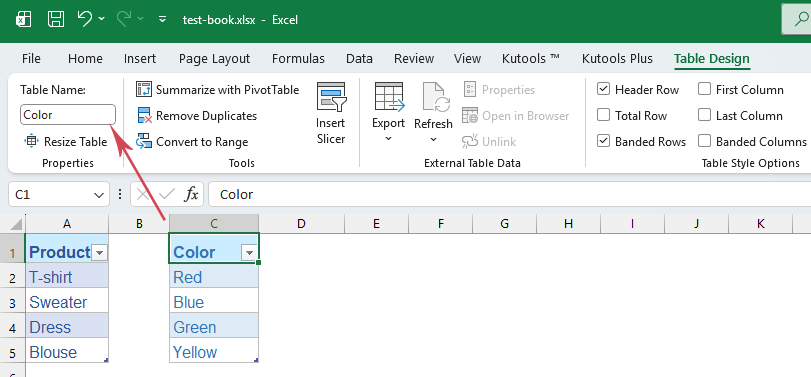The width and height of the screenshot is (811, 377).
Task: Switch to the Review tab
Action: 414,58
